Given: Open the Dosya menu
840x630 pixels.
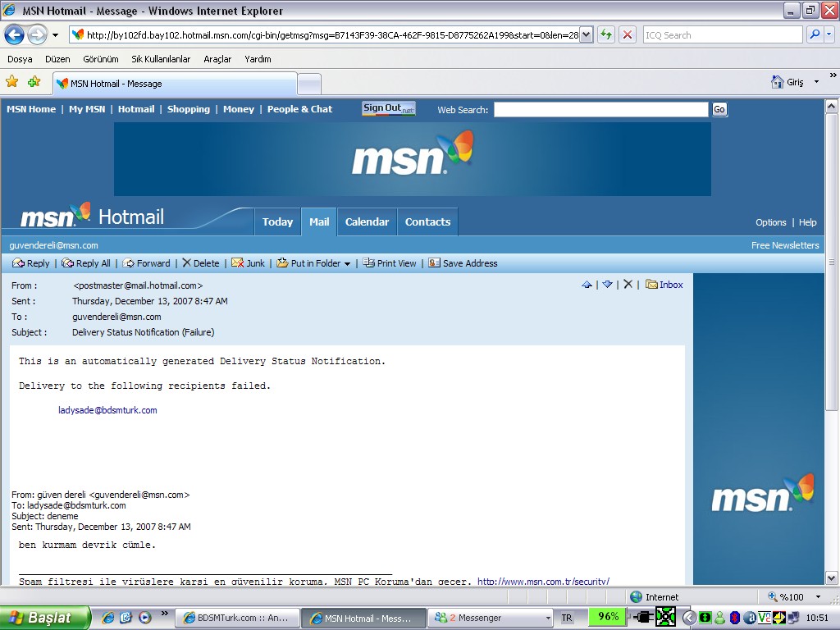Looking at the screenshot, I should tap(20, 59).
